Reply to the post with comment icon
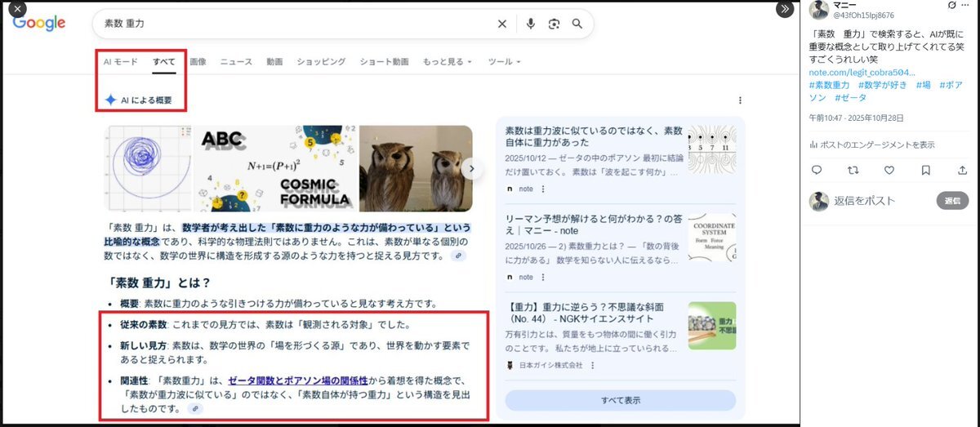Screen dimensions: 980x427 coord(816,170)
